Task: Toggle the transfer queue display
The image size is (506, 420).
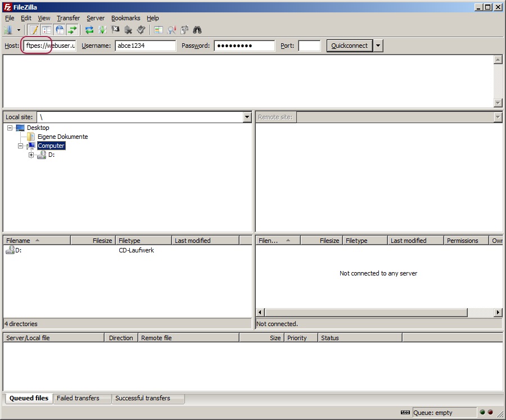Action: coord(73,30)
